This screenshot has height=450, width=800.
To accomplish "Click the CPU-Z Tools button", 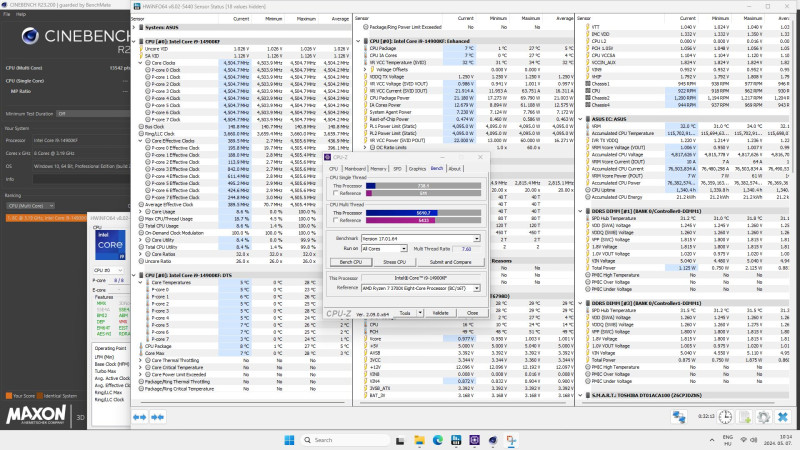I will pos(405,313).
